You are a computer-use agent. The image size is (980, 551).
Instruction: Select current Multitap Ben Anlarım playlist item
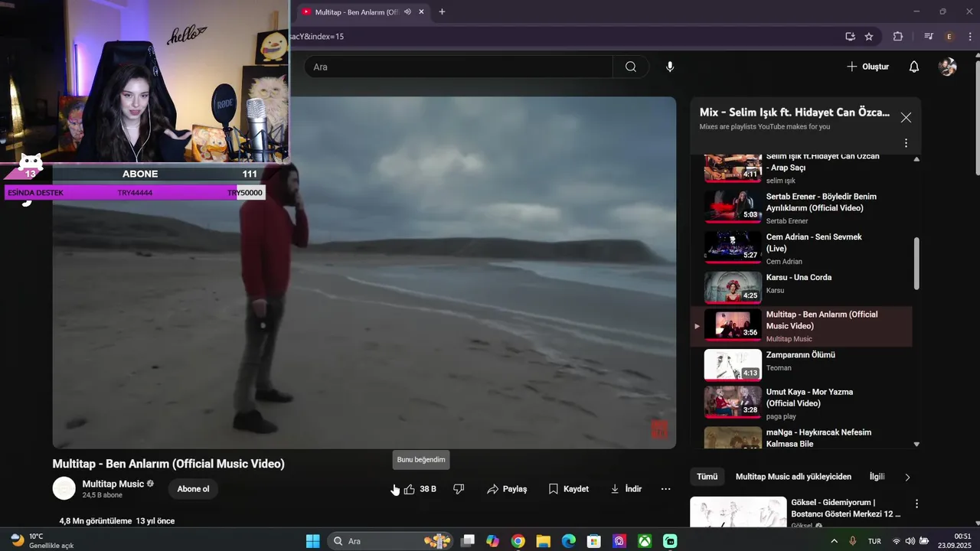[801, 327]
